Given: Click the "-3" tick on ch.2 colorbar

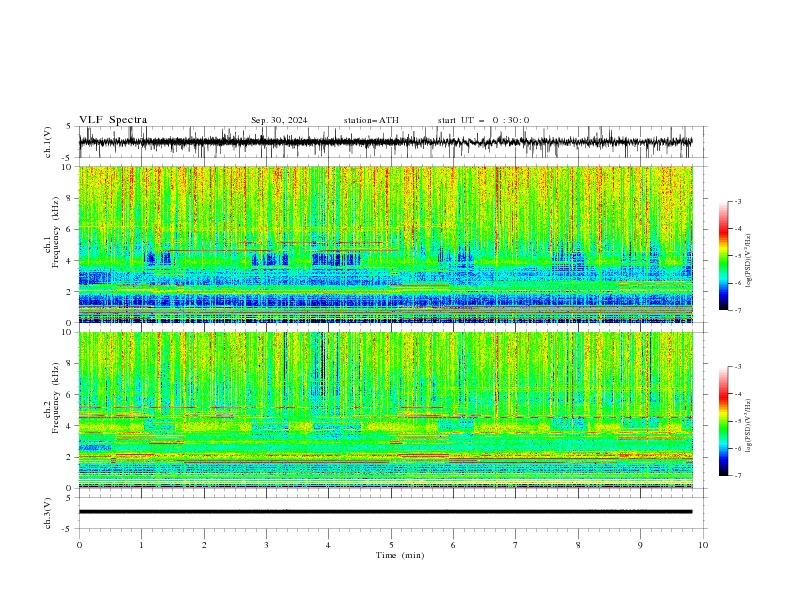Looking at the screenshot, I should 738,367.
